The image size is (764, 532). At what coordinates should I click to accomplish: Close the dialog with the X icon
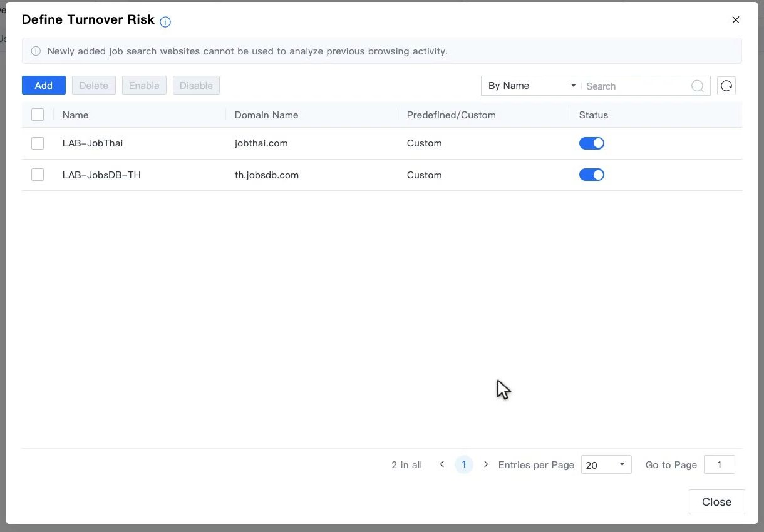tap(736, 20)
